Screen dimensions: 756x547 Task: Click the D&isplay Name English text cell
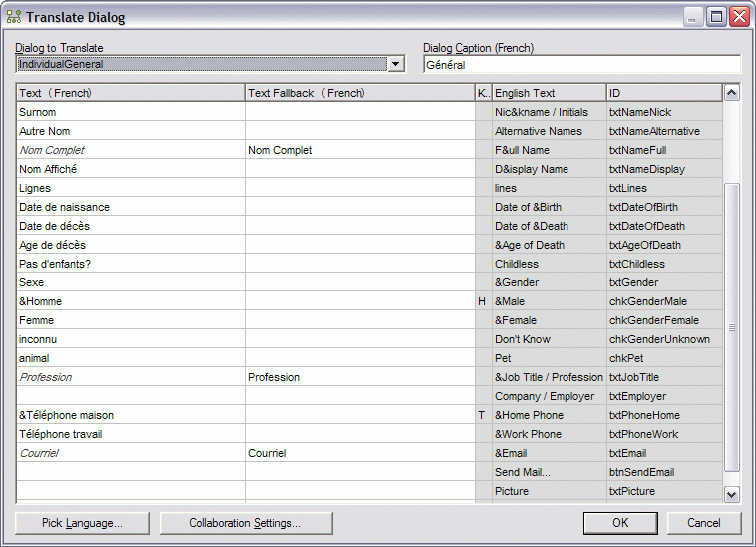[x=549, y=169]
